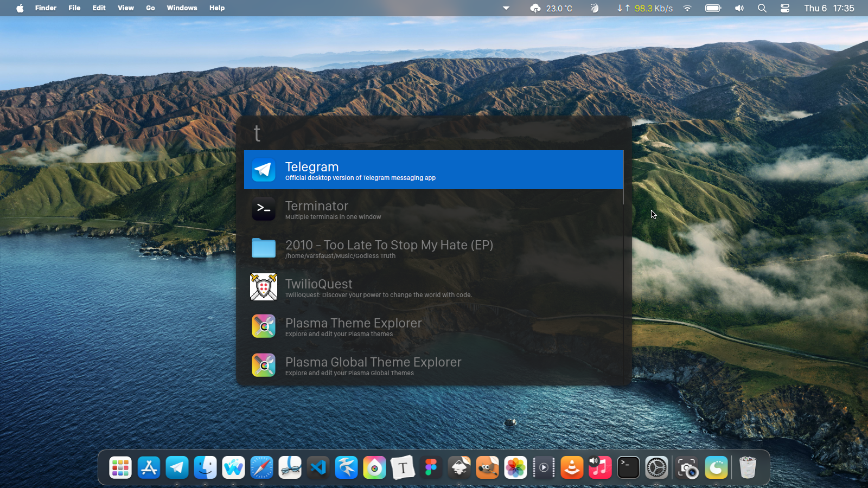868x488 pixels.
Task: Open App Store from the dock
Action: 149,467
